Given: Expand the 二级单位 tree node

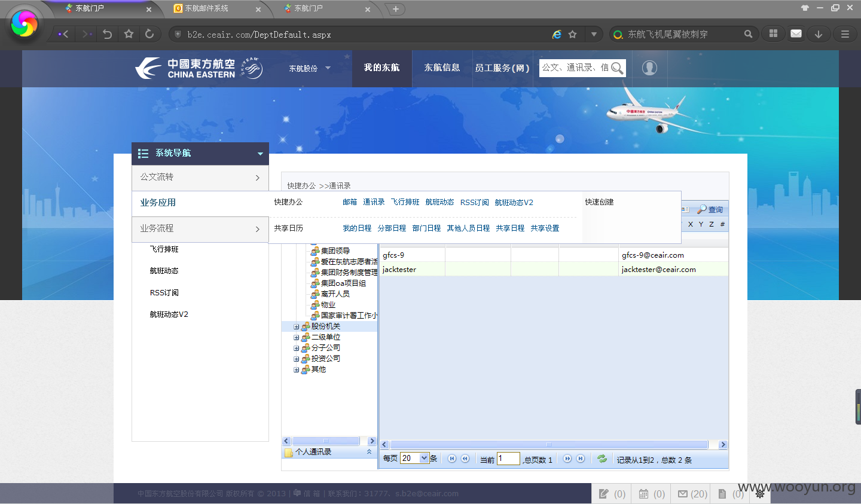Looking at the screenshot, I should [296, 338].
